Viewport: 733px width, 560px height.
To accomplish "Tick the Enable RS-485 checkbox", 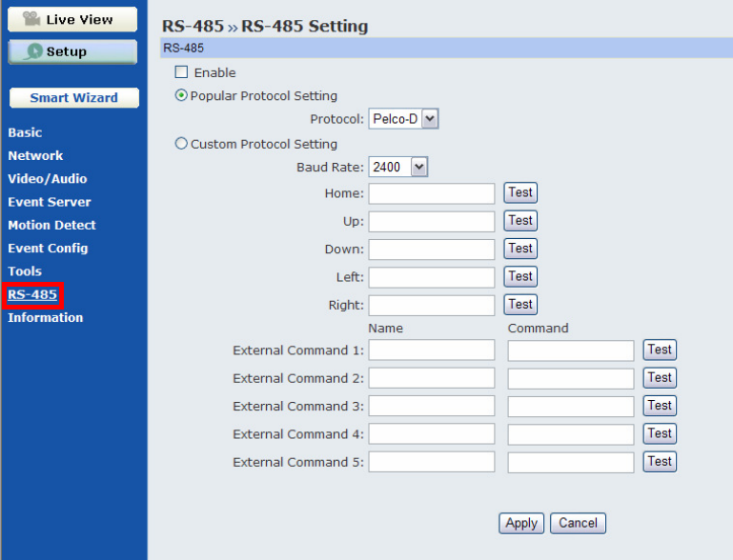I will [x=181, y=72].
